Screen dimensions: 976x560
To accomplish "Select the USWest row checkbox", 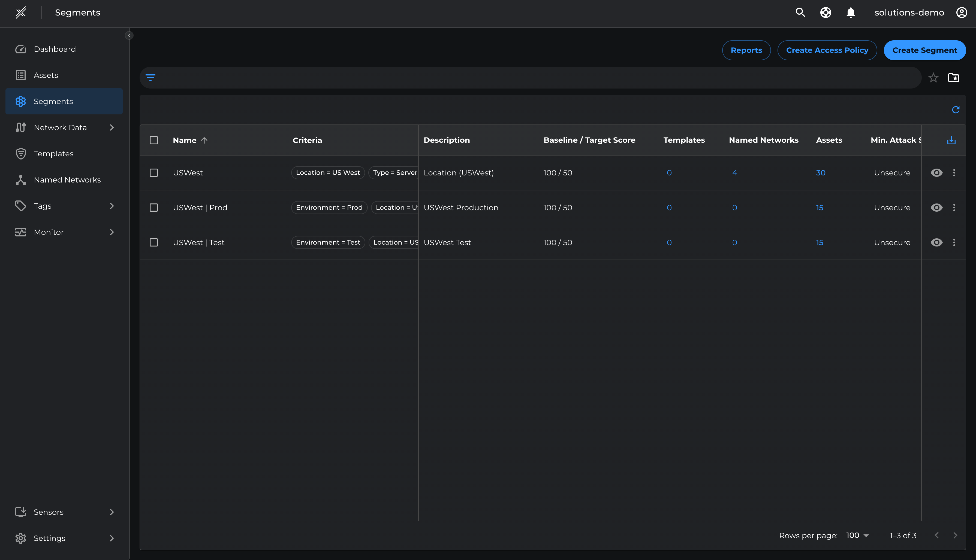I will (153, 173).
